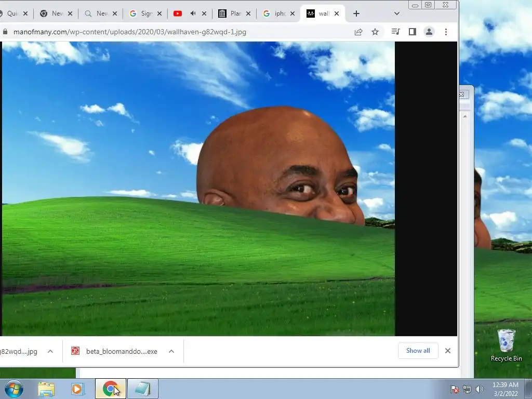Close the Chrome New tab
The width and height of the screenshot is (532, 399).
click(x=70, y=14)
